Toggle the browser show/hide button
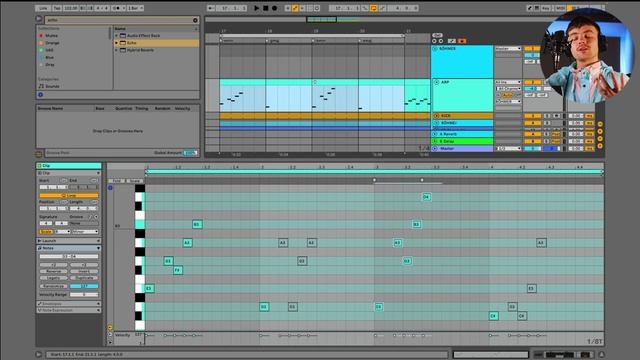This screenshot has width=640, height=360. coord(39,19)
